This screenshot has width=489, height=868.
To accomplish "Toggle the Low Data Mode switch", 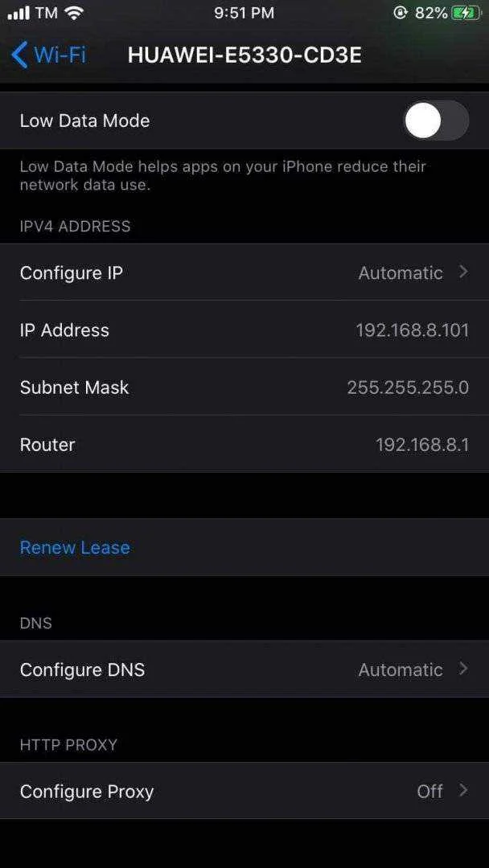I will coord(436,120).
